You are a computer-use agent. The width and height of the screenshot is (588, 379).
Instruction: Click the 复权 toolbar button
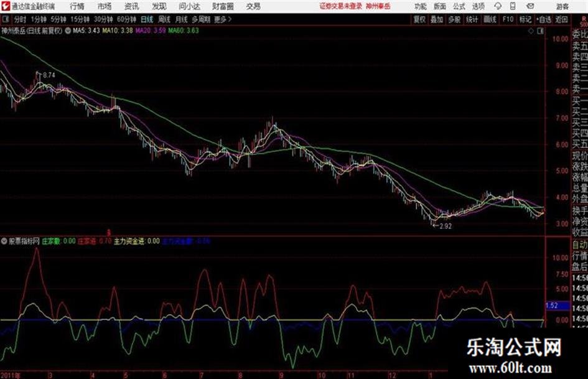[419, 19]
